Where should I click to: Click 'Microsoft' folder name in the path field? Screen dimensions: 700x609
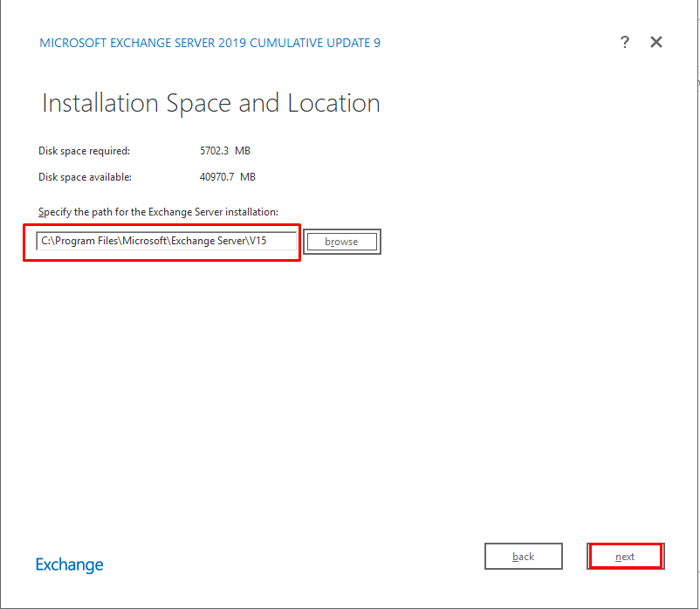145,241
